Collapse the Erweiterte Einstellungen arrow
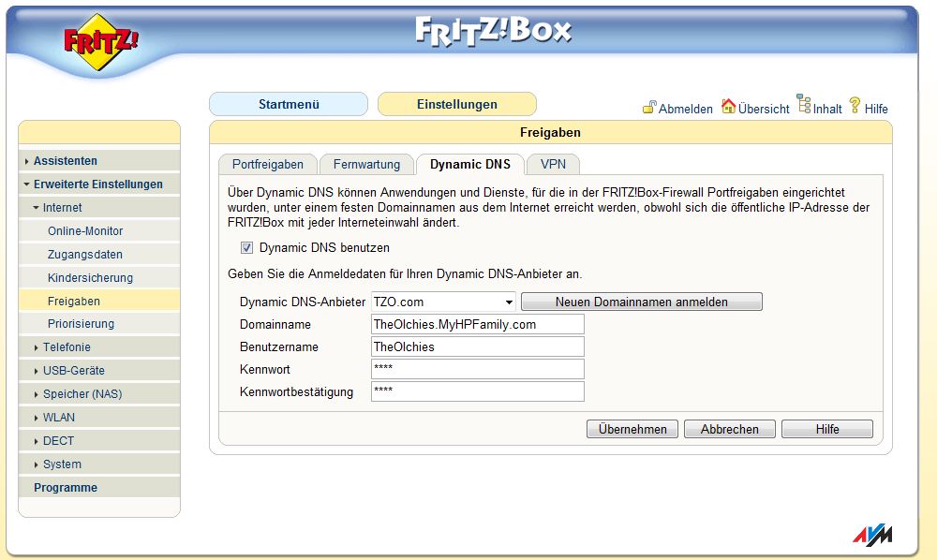Image resolution: width=937 pixels, height=560 pixels. coord(27,184)
